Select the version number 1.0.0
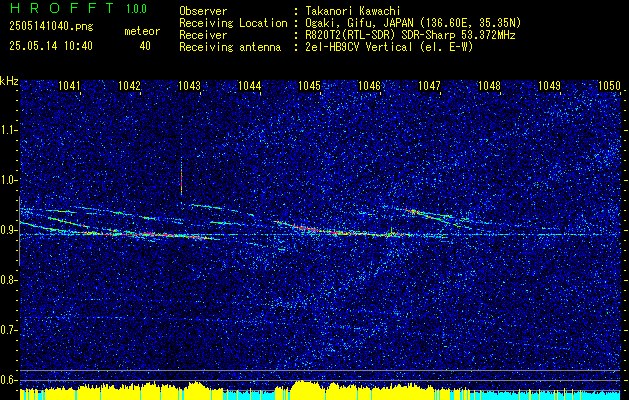This screenshot has width=629, height=400. coord(136,9)
